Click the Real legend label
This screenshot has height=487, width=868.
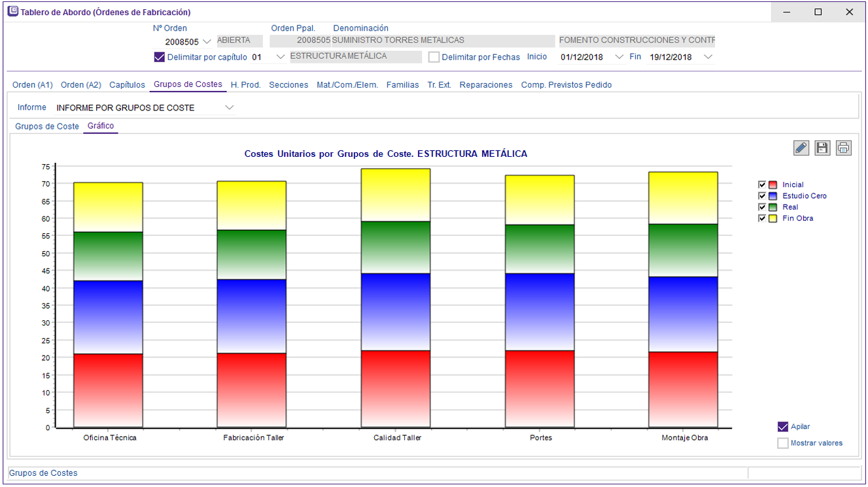pyautogui.click(x=790, y=207)
